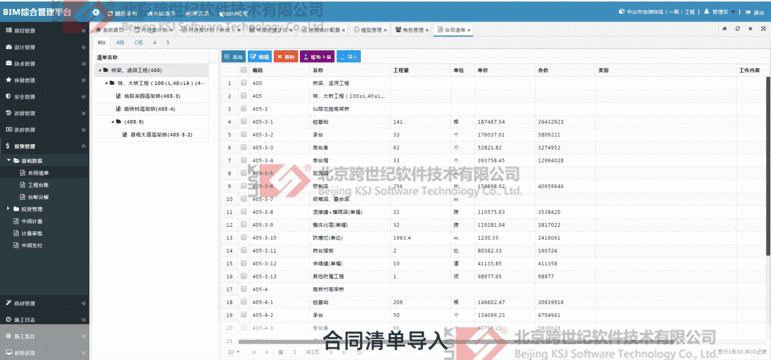
Task: Tick the checkbox for row 405-3-13
Action: [x=243, y=276]
